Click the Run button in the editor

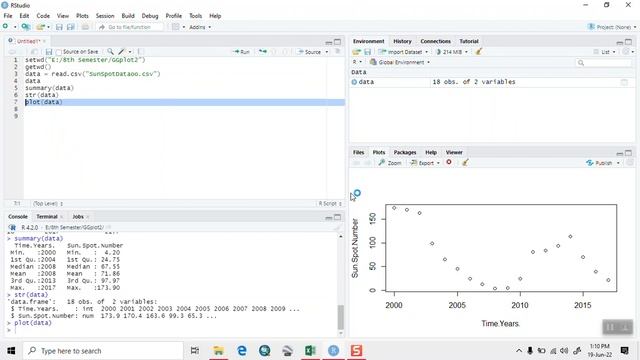pyautogui.click(x=241, y=52)
